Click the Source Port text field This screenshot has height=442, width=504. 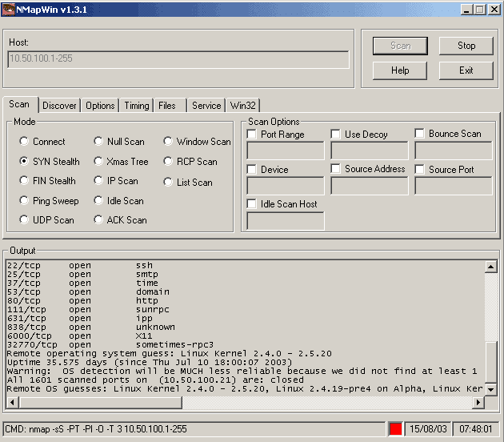(454, 186)
